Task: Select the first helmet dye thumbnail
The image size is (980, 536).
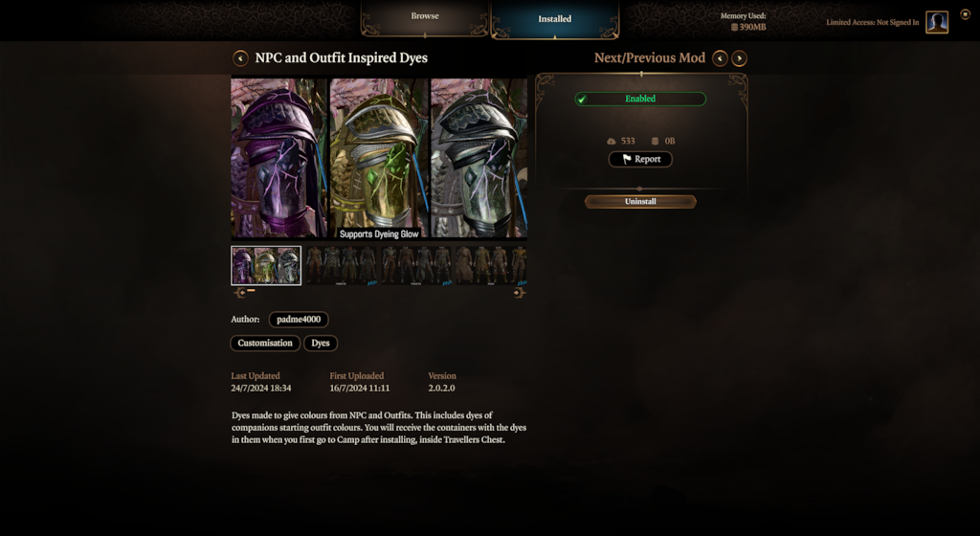Action: pos(266,265)
